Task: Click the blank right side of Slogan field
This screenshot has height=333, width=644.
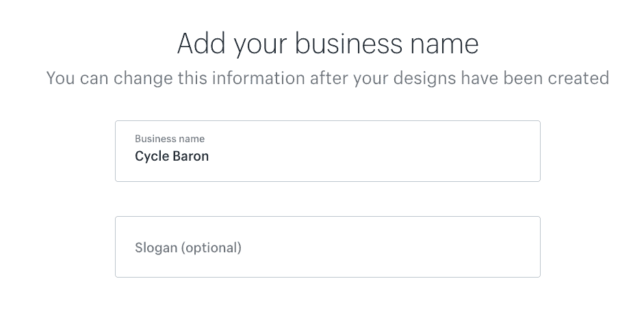Action: 445,247
